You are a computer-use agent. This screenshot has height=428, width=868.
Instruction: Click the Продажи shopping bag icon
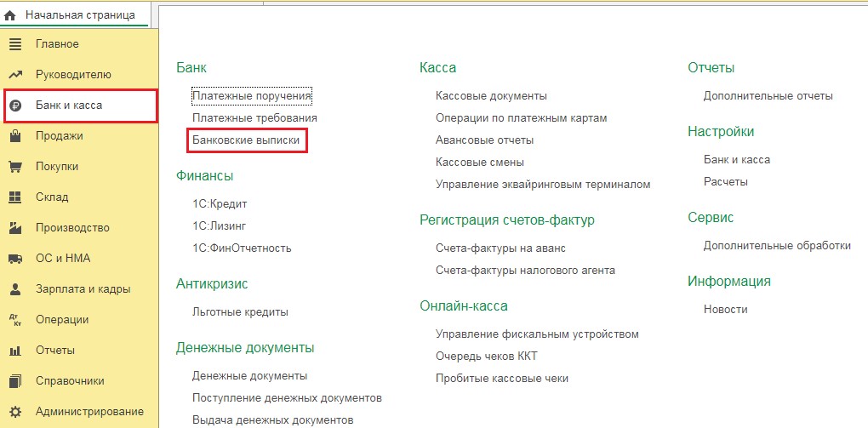point(15,135)
